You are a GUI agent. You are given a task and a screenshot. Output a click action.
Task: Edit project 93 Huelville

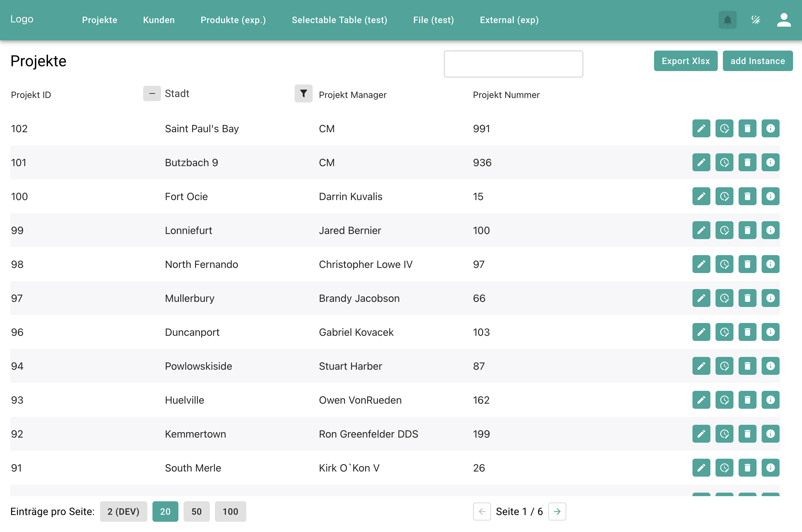tap(701, 400)
